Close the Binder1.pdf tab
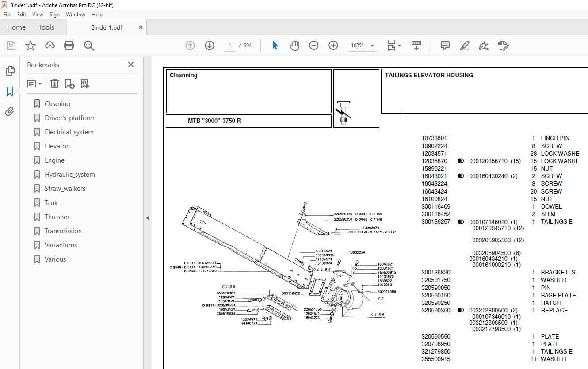588x369 pixels. [x=141, y=27]
